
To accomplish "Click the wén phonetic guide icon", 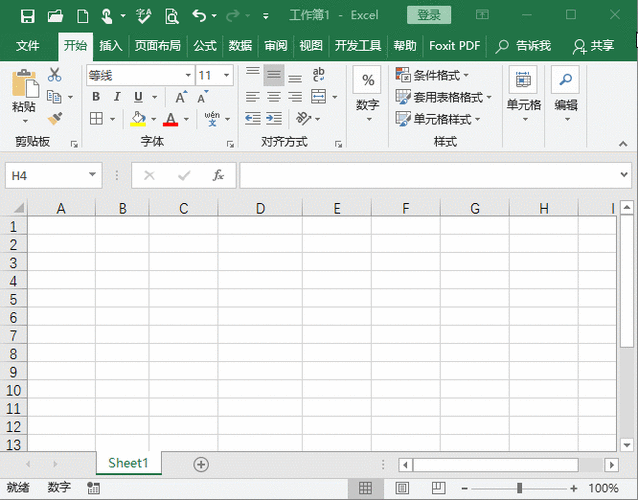I will (212, 119).
